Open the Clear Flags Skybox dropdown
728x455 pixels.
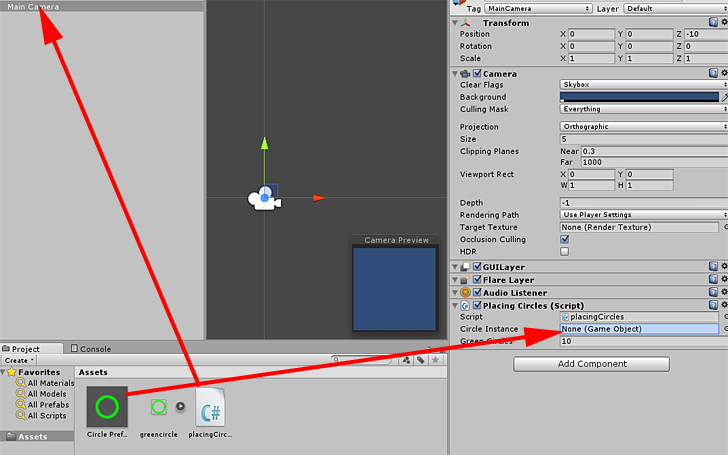coord(642,85)
